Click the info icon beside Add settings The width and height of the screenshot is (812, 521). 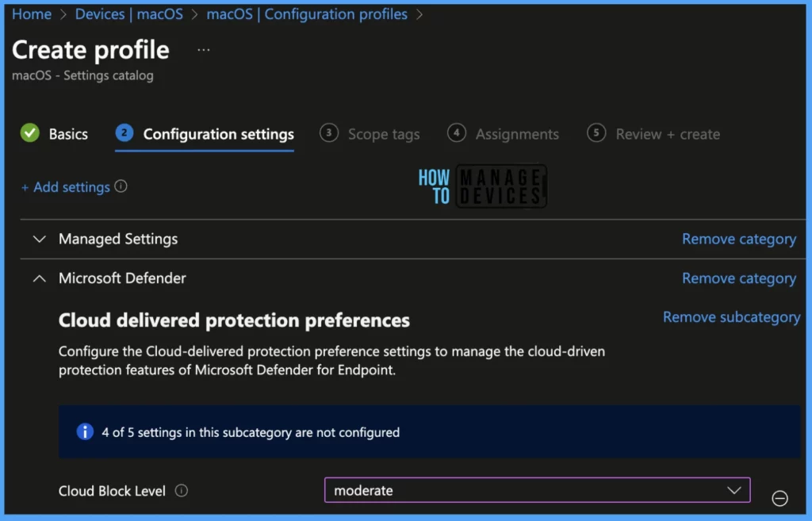click(121, 186)
